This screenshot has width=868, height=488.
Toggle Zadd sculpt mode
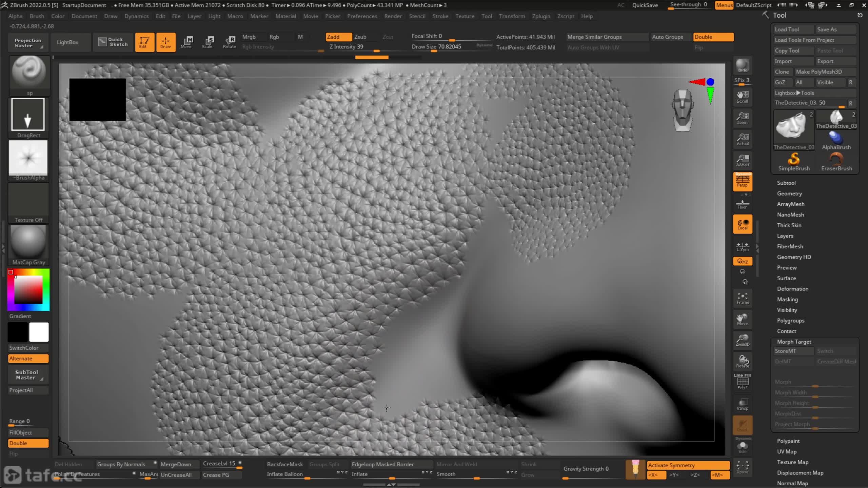(x=338, y=37)
